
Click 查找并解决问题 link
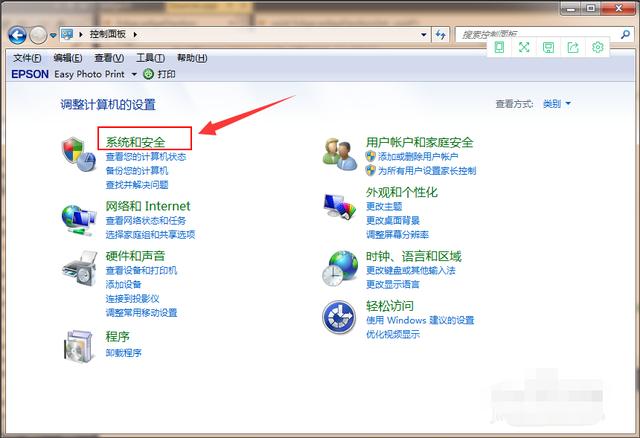coord(137,185)
